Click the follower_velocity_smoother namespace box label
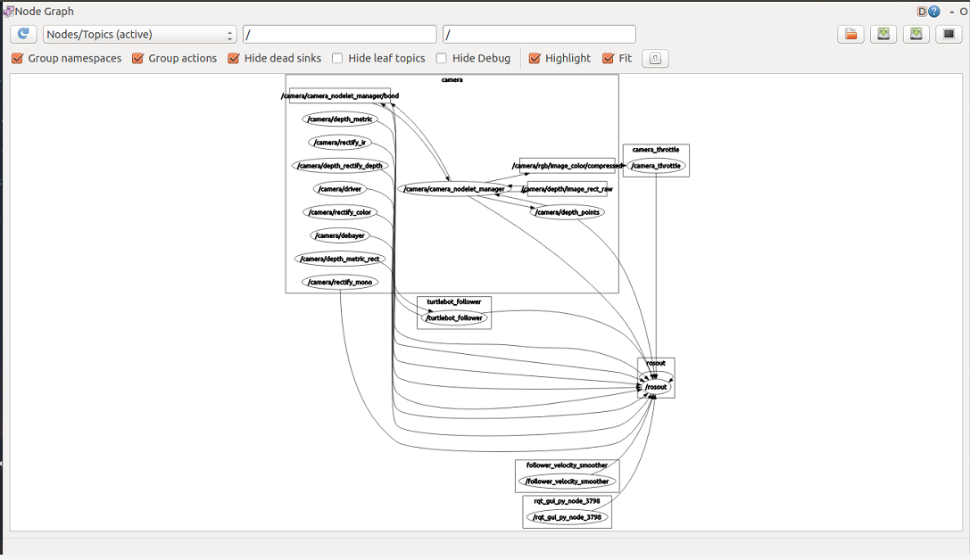The image size is (970, 560). 568,465
